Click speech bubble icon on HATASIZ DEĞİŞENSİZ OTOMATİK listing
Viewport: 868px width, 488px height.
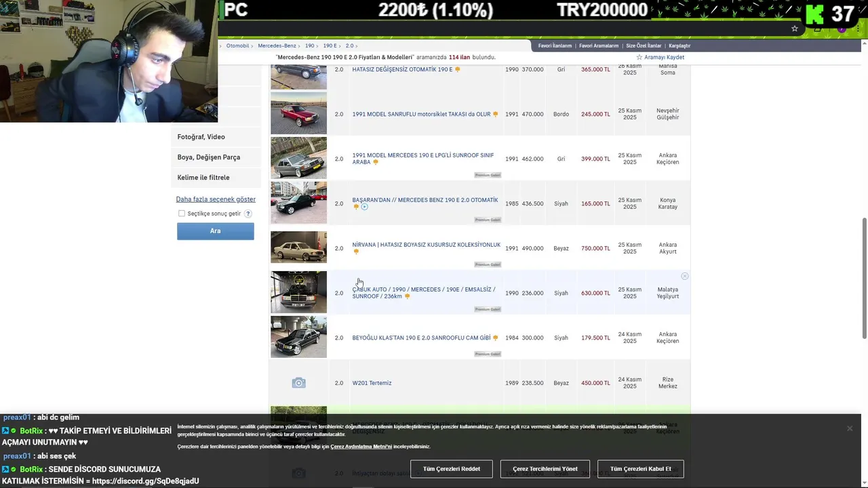[457, 70]
